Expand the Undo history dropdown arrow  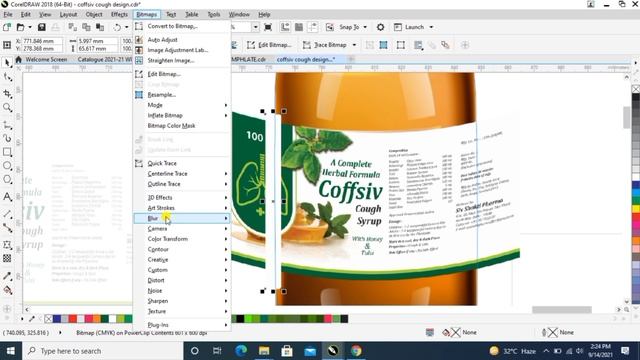127,27
